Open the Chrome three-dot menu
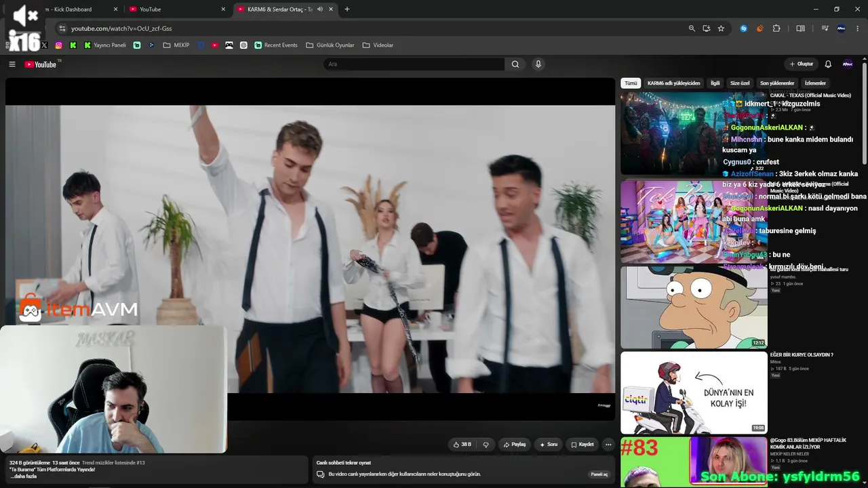The image size is (868, 488). pos(858,28)
